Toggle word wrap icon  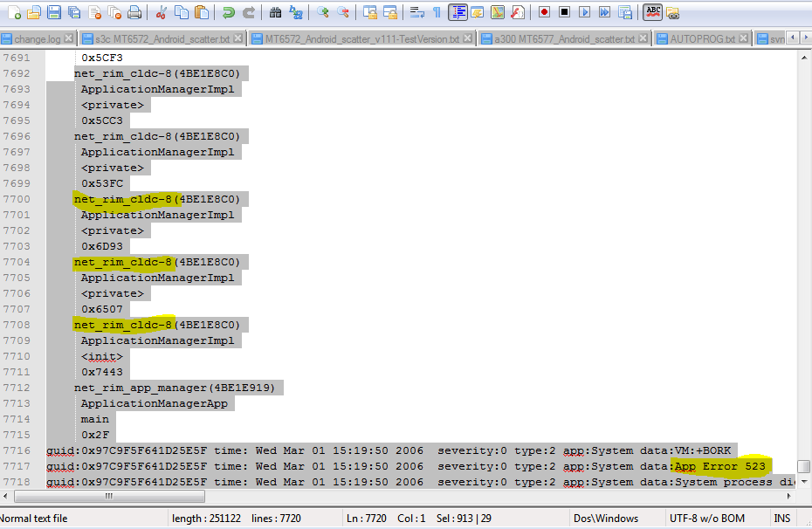[x=416, y=12]
